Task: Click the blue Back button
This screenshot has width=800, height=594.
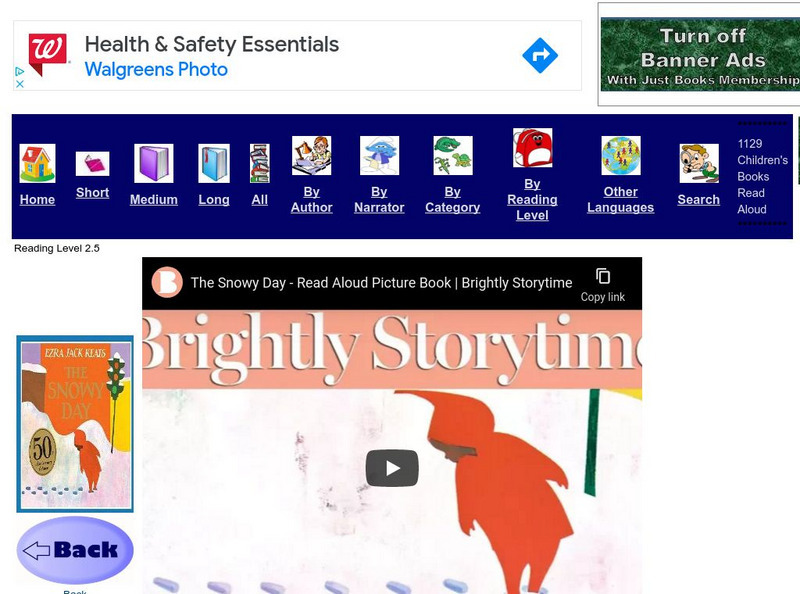Action: [75, 550]
